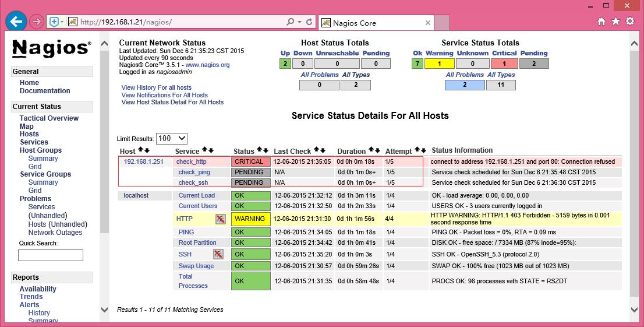Click the yellow Service Warning count 1
Image resolution: width=644 pixels, height=327 pixels.
click(440, 64)
